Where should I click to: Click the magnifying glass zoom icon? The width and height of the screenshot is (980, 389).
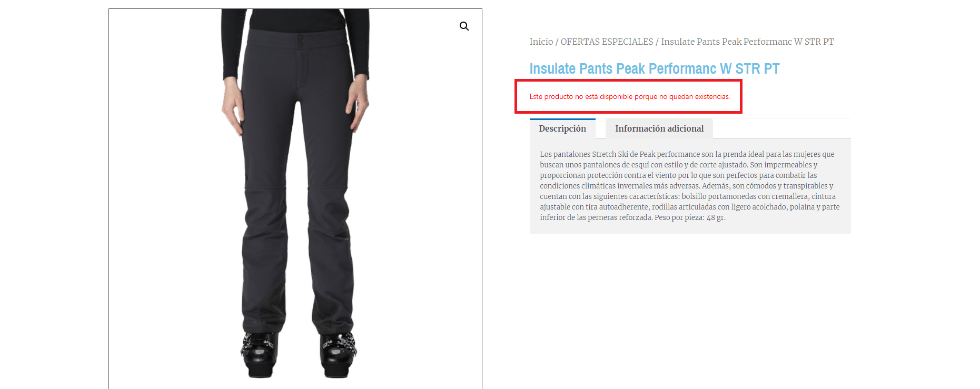(464, 26)
